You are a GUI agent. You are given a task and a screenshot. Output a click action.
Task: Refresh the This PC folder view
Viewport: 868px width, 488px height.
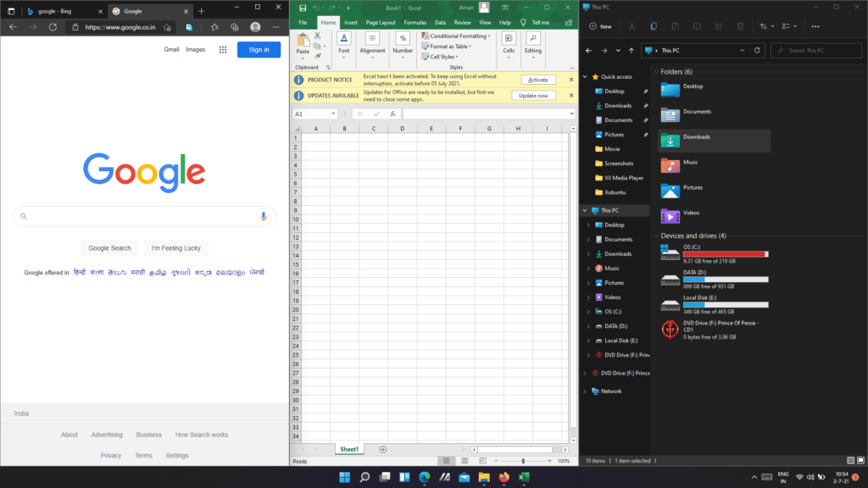click(x=757, y=50)
